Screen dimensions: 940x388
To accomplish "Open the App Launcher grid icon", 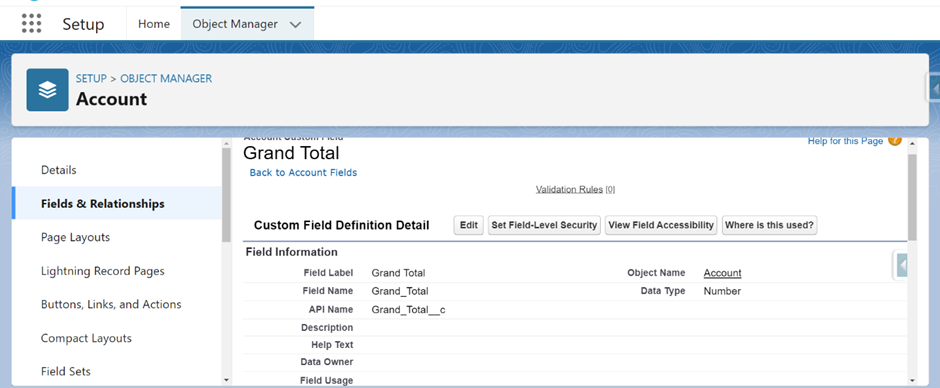I will click(31, 23).
